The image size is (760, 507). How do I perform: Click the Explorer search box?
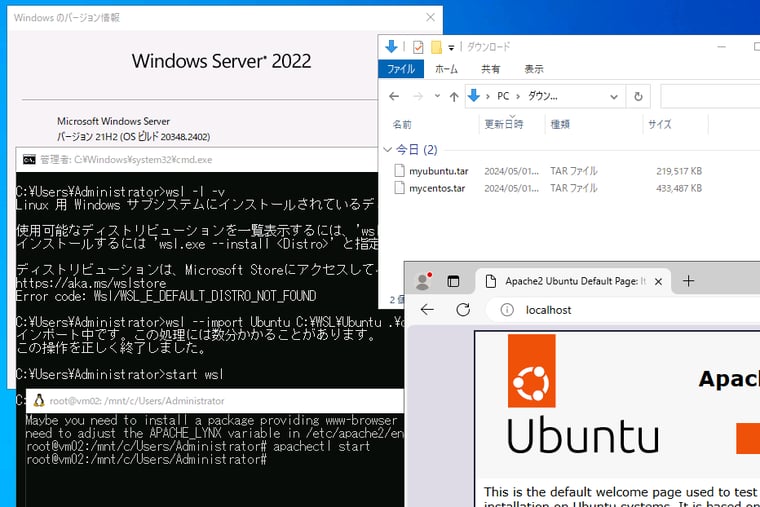tap(711, 96)
